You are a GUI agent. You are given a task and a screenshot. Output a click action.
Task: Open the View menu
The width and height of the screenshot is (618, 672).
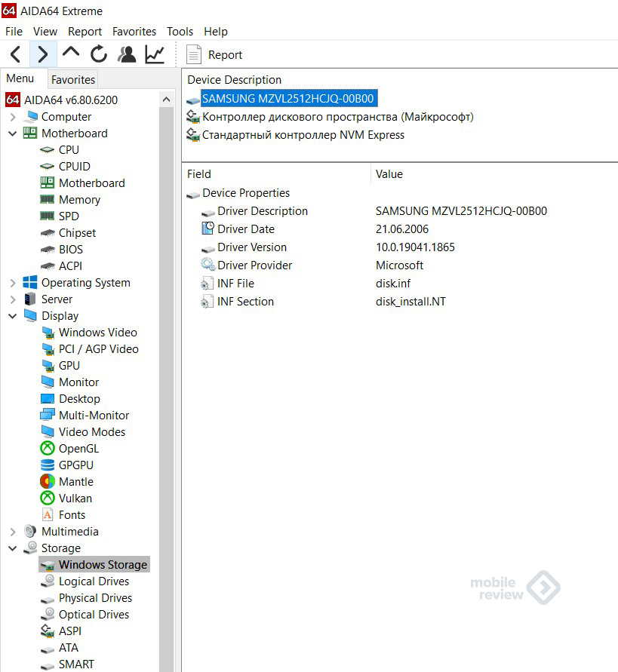[x=45, y=32]
